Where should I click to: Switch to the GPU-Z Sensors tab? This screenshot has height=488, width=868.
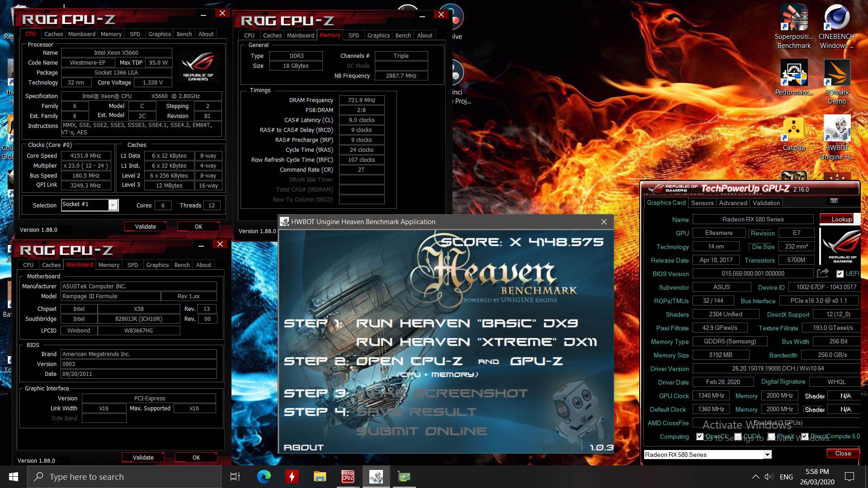pyautogui.click(x=702, y=203)
